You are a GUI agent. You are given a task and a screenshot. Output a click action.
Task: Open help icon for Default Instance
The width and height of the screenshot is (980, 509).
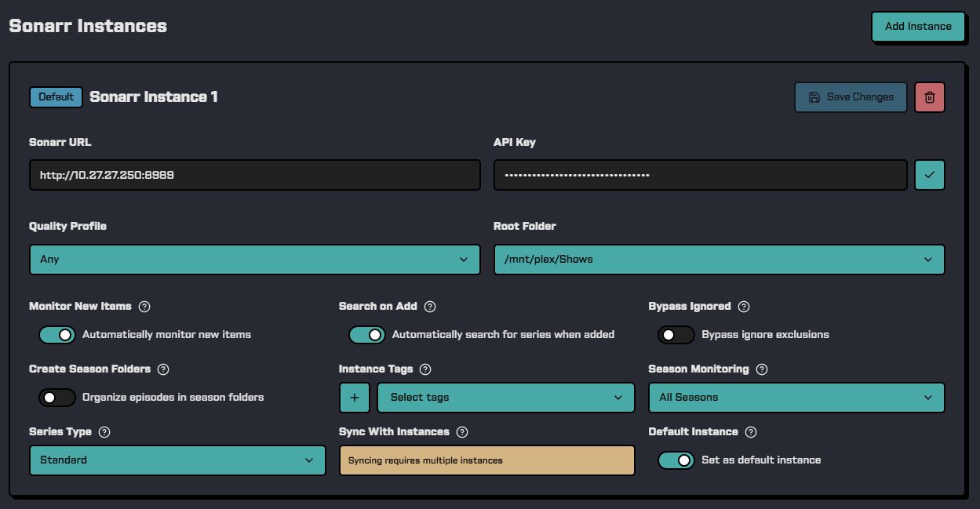point(751,432)
